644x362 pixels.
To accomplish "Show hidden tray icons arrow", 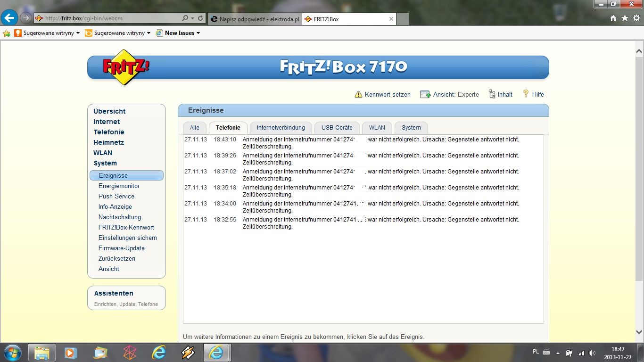I will (x=558, y=353).
